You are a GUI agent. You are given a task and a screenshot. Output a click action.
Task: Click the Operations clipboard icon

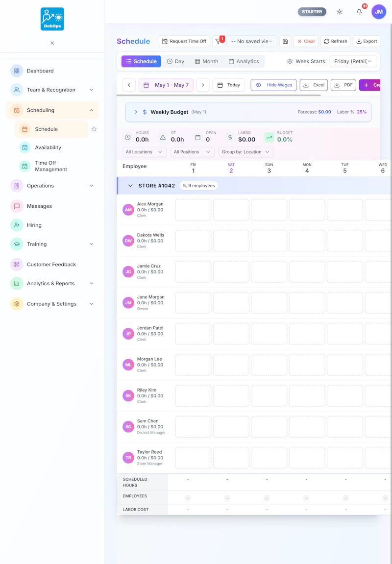(17, 186)
